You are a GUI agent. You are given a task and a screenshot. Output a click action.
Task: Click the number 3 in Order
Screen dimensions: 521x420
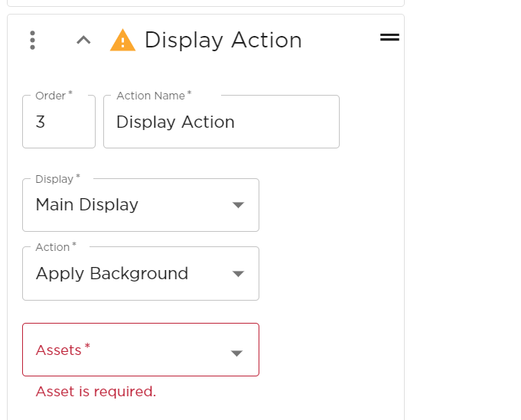click(41, 122)
